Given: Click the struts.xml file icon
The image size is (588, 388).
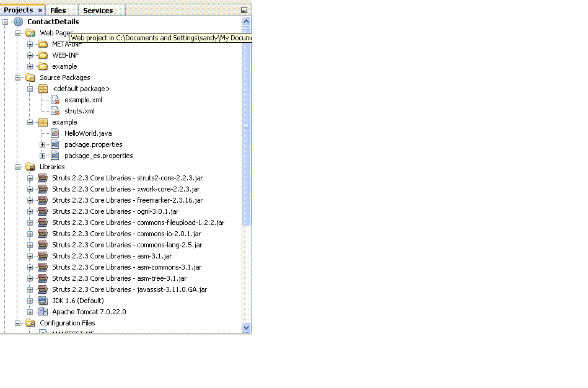Looking at the screenshot, I should tap(55, 111).
